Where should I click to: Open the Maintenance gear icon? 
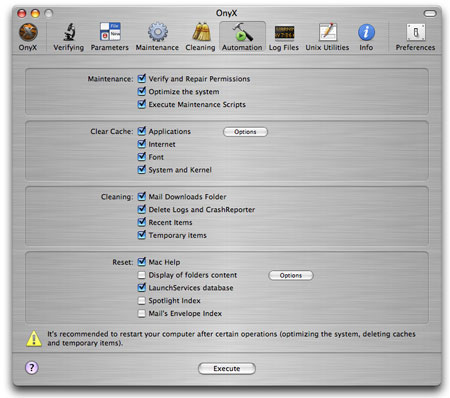(157, 32)
